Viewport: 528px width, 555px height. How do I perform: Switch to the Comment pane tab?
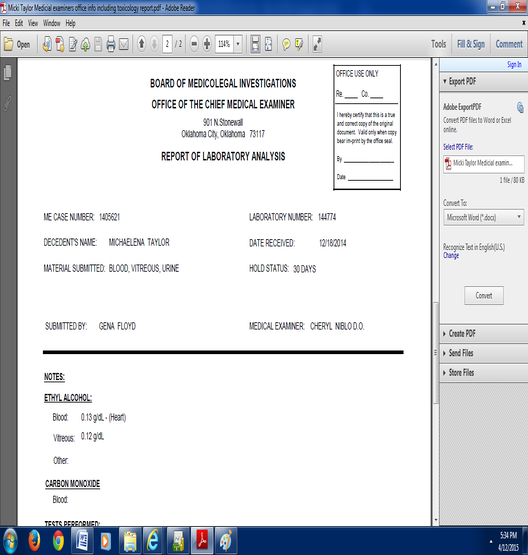(x=509, y=44)
